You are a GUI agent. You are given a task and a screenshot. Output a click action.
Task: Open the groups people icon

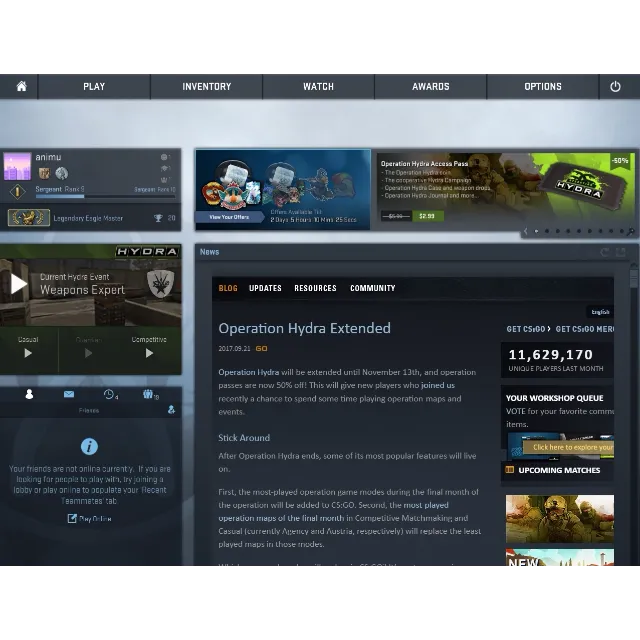[x=150, y=394]
